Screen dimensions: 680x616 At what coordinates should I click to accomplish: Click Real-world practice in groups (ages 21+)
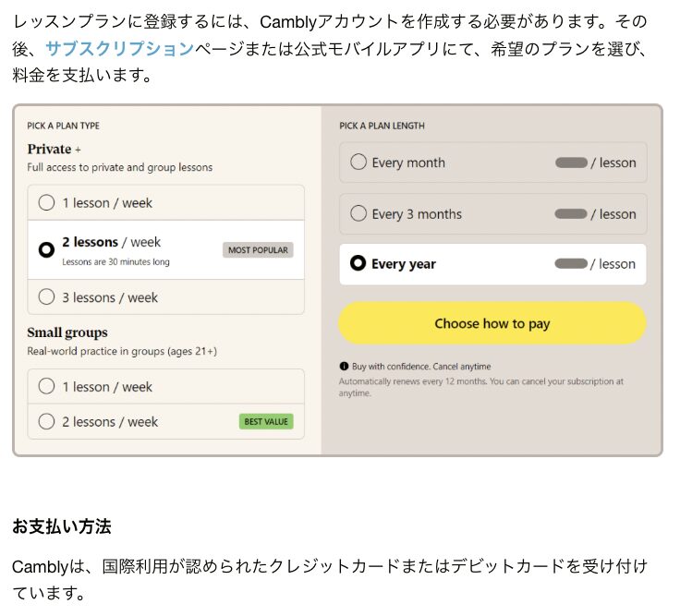[x=122, y=351]
